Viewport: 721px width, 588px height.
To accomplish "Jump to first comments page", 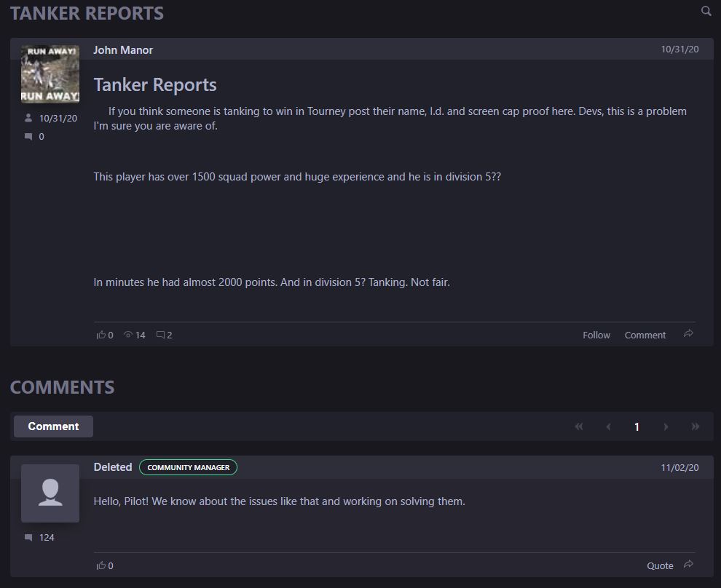I will (x=579, y=426).
